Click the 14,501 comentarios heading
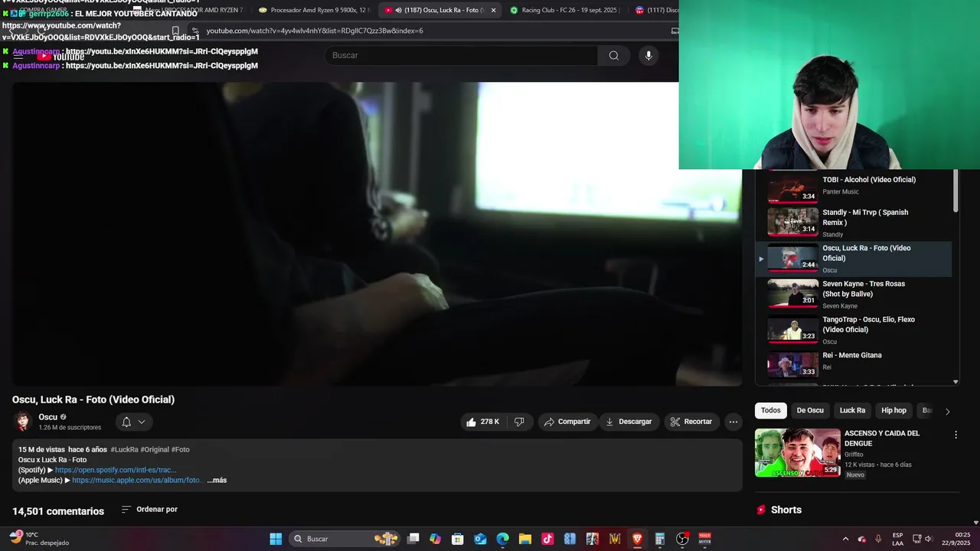Viewport: 980px width, 551px height. click(x=58, y=511)
